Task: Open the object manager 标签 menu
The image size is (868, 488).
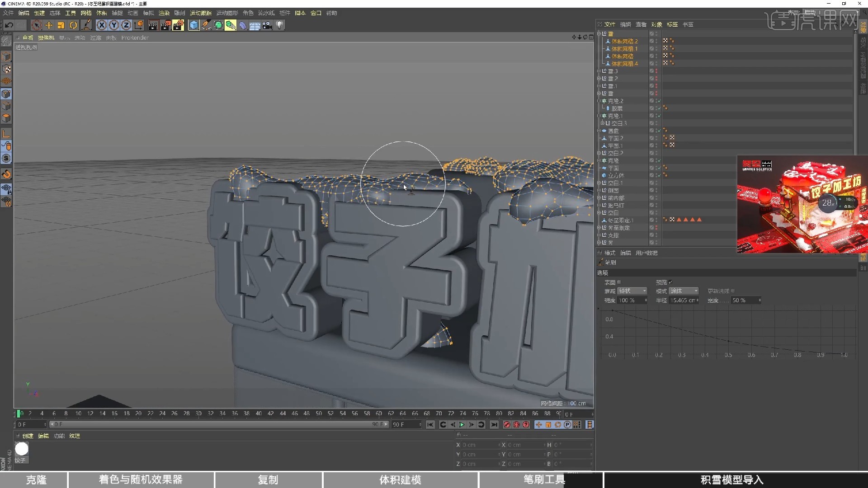Action: (x=672, y=24)
